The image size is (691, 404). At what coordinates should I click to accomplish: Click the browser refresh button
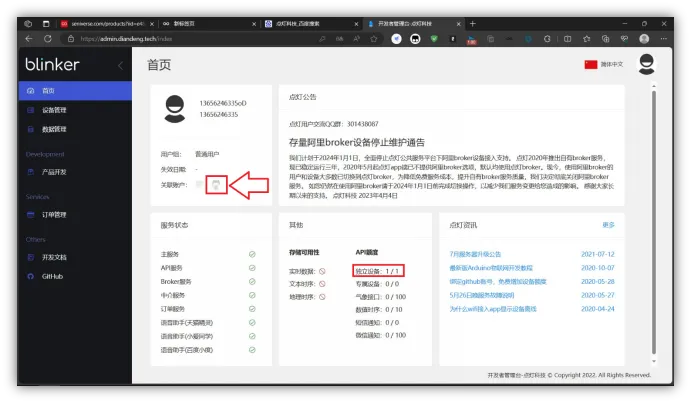click(x=48, y=39)
